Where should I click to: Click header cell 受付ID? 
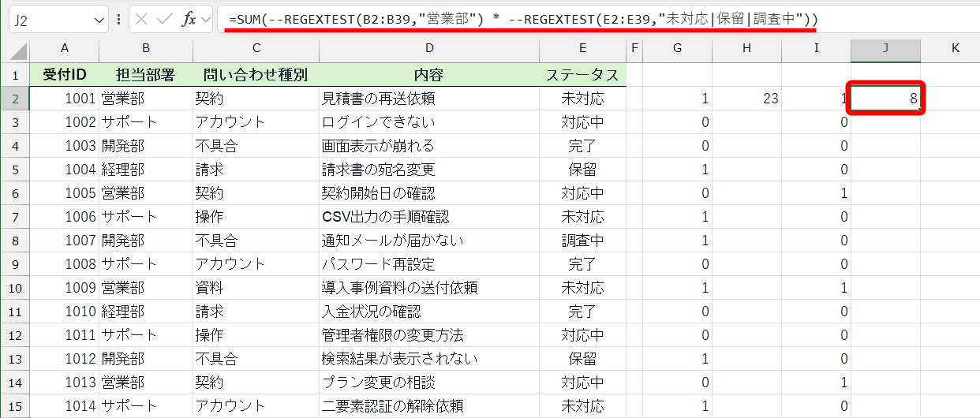pos(64,75)
